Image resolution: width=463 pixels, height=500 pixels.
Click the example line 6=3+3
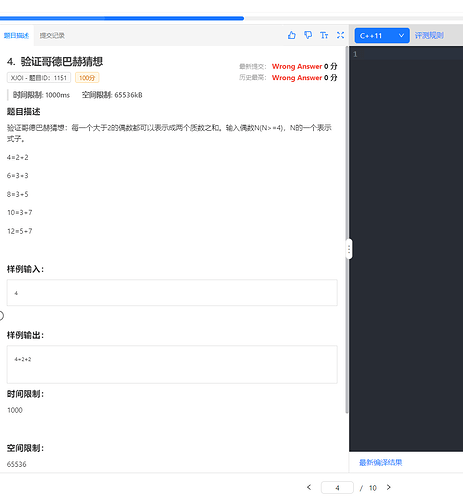18,175
